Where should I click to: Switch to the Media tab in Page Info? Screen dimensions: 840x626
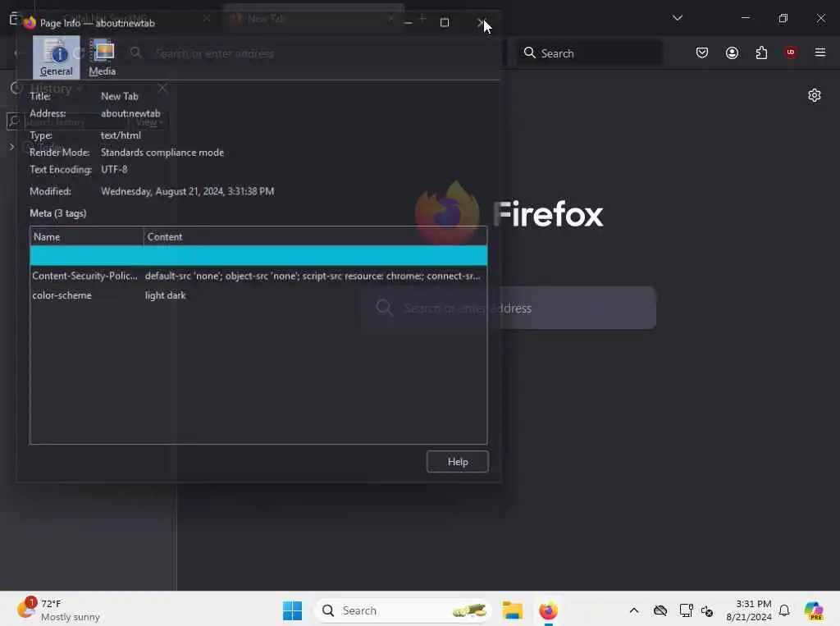[103, 57]
